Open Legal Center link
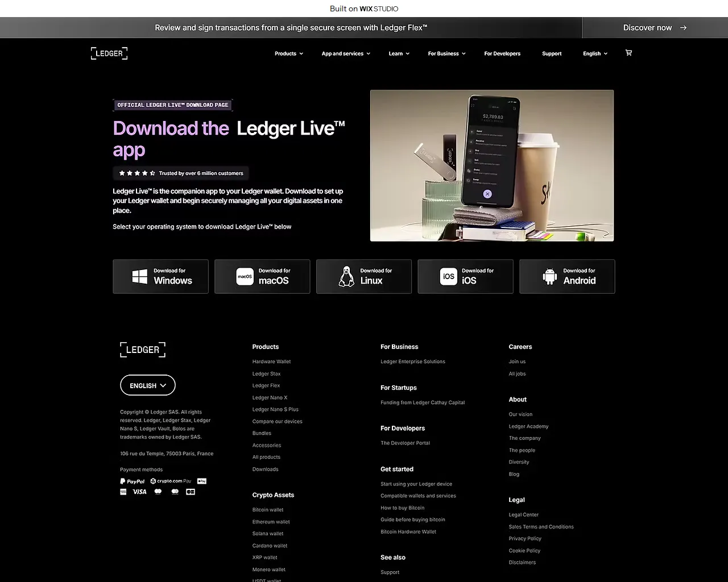 [523, 515]
